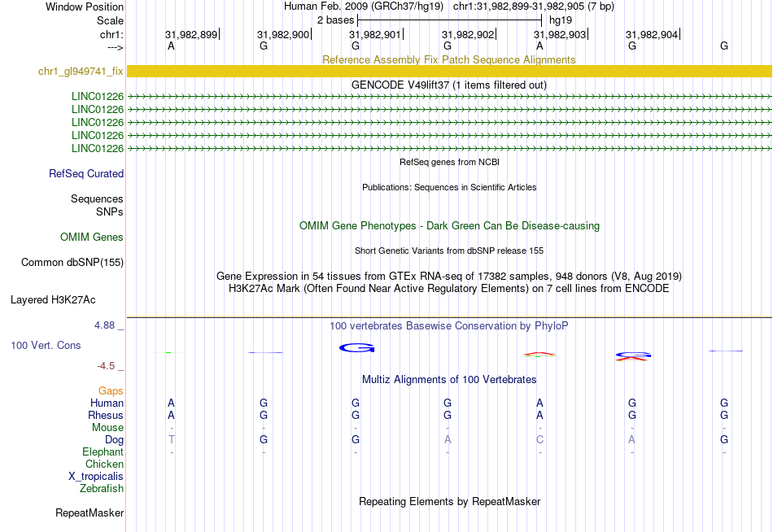Click the RefSeq Curated track label
This screenshot has height=532, width=773.
click(85, 173)
